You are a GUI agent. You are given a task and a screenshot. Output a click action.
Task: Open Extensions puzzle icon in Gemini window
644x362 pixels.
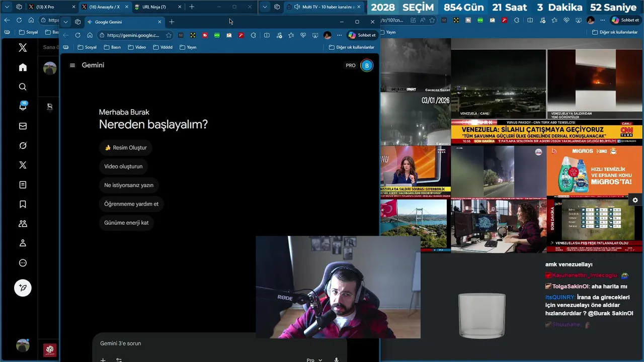tap(253, 35)
